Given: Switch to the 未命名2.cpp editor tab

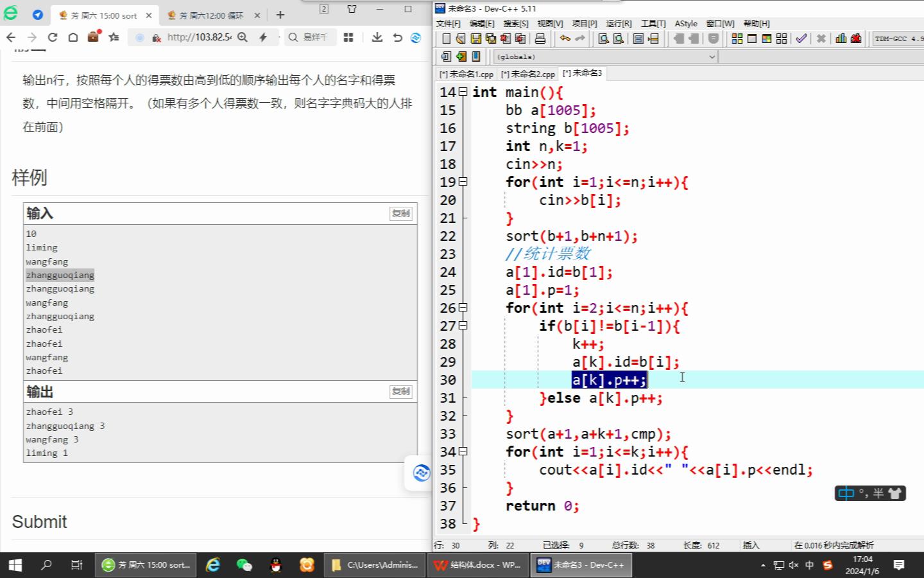Looking at the screenshot, I should click(x=527, y=74).
